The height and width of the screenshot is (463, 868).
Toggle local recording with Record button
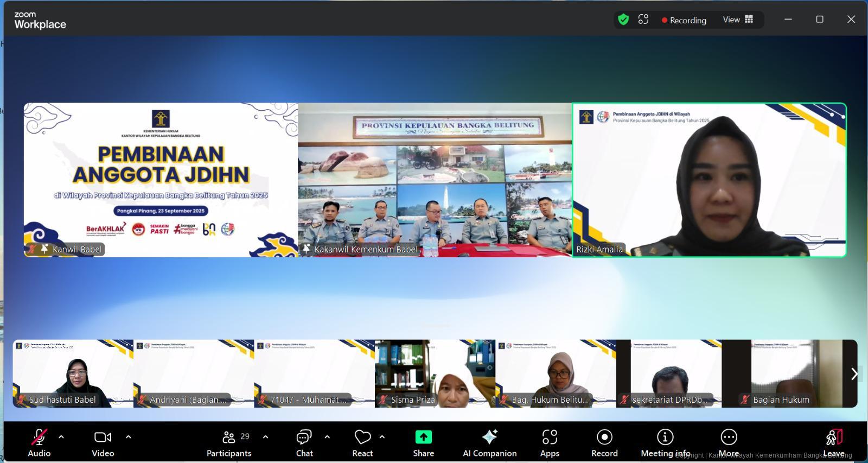(604, 442)
